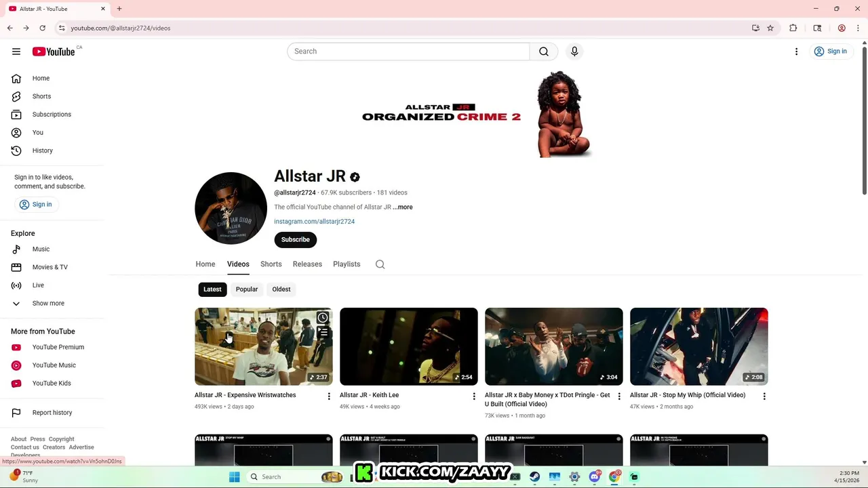Reload the page
Screen dimensions: 868x488
pos(42,28)
